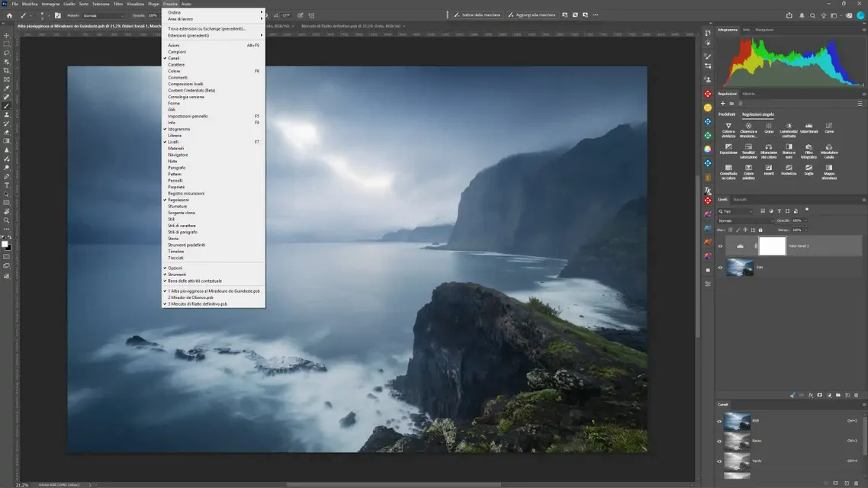Open the layer filter Tipo dropdown
868x488 pixels.
click(x=735, y=211)
